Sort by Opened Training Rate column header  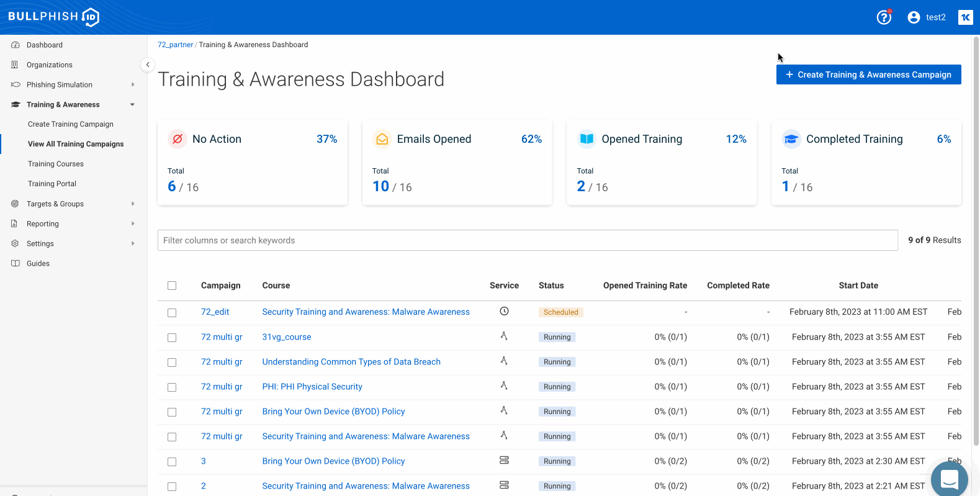point(645,286)
